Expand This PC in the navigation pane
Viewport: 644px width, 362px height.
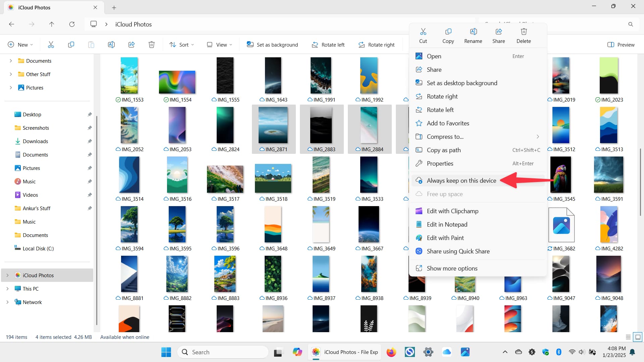point(7,289)
